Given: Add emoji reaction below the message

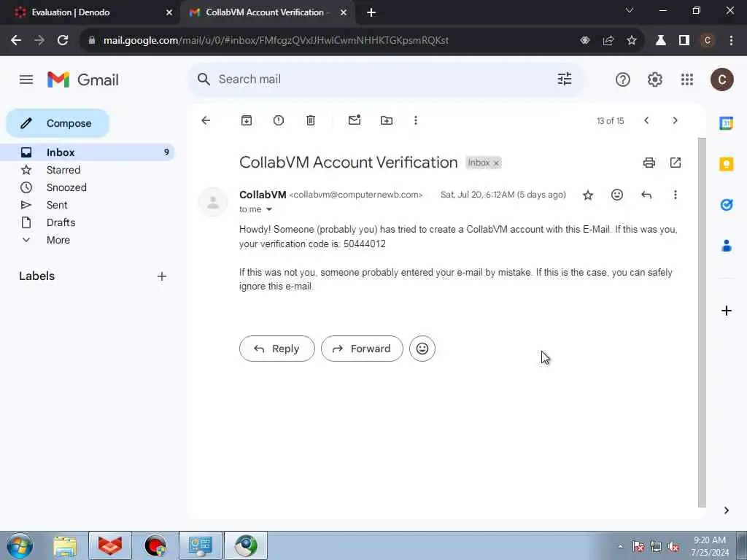Looking at the screenshot, I should click(x=422, y=349).
